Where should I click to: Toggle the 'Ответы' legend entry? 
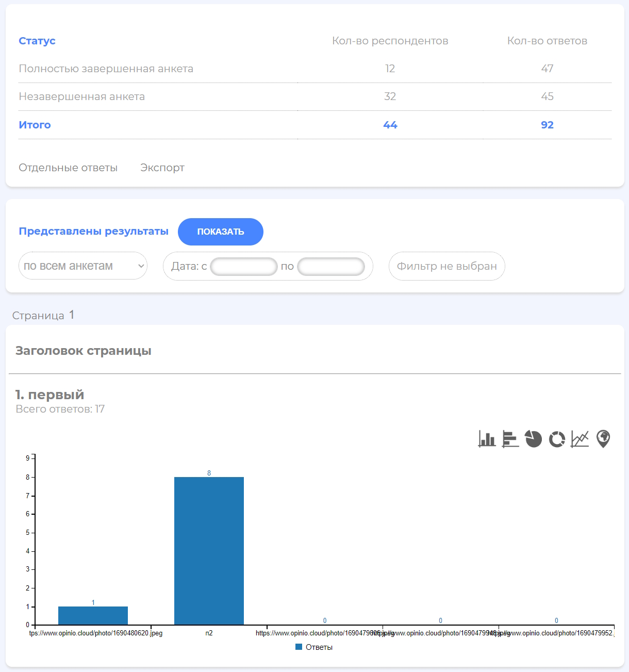coord(314,647)
